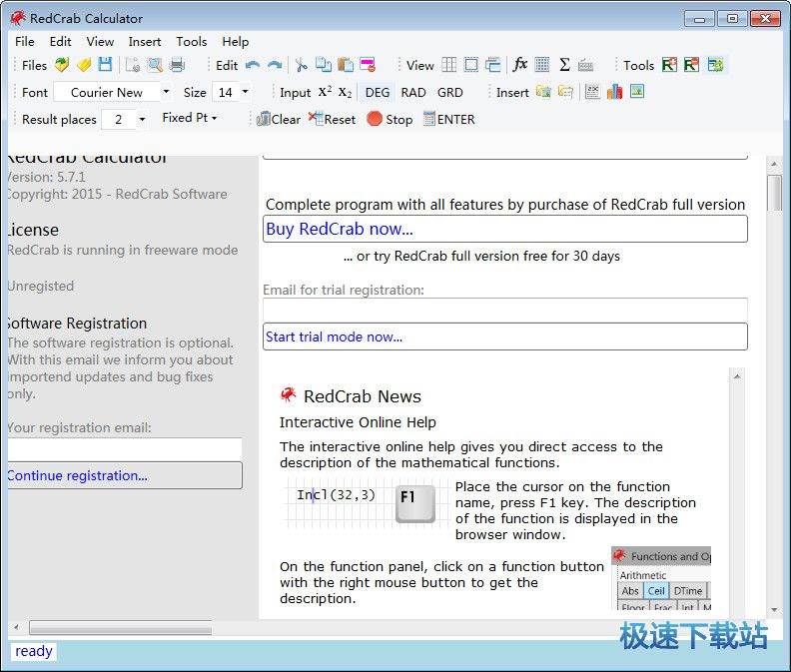Open the Tools menu
The image size is (791, 672).
[192, 41]
